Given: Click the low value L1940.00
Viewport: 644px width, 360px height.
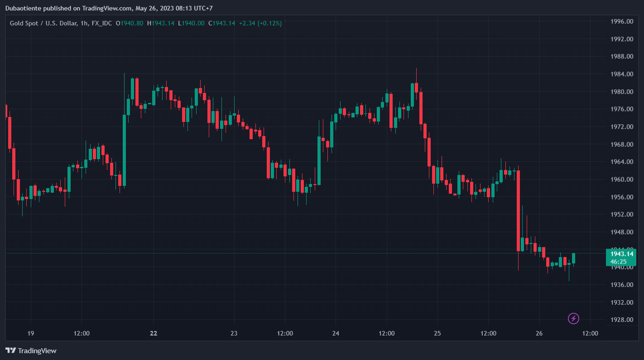Looking at the screenshot, I should coord(191,23).
